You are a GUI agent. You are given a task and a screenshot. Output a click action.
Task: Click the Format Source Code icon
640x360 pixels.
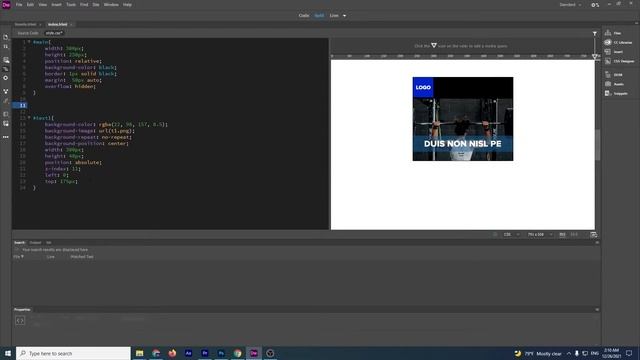pos(6,101)
